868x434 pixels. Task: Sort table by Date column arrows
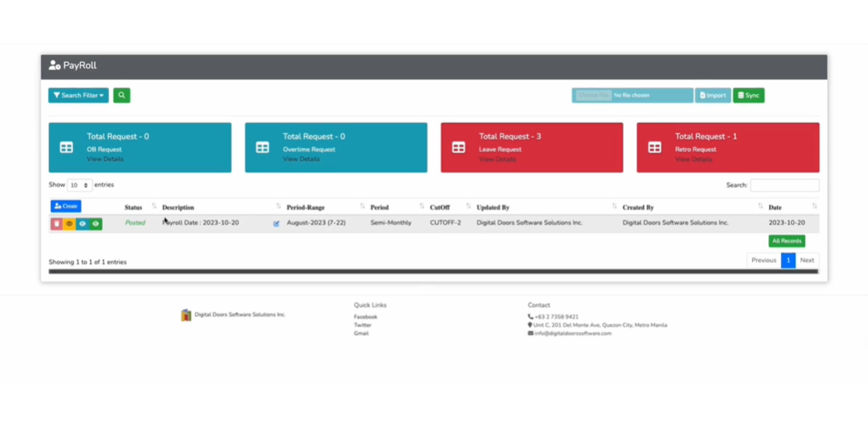click(814, 206)
